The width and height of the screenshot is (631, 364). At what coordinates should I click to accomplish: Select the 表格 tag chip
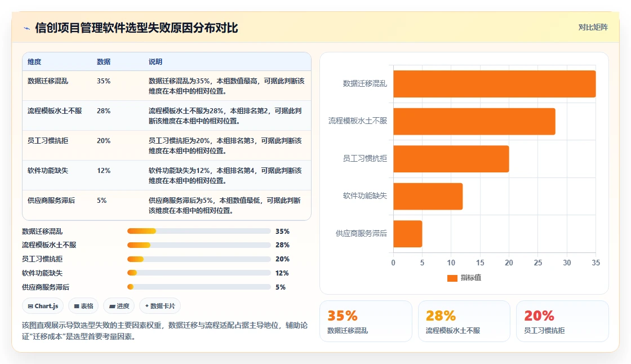[84, 306]
